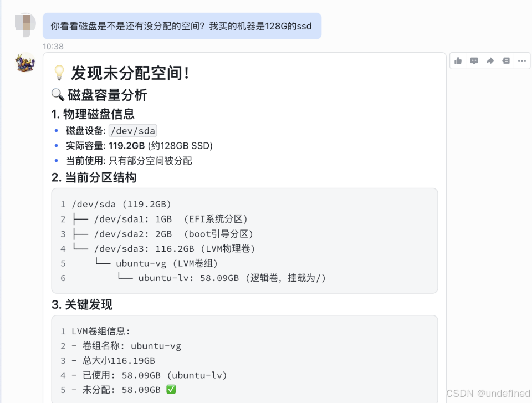532x403 pixels.
Task: Like the reply with the thumbs-up icon
Action: [458, 61]
